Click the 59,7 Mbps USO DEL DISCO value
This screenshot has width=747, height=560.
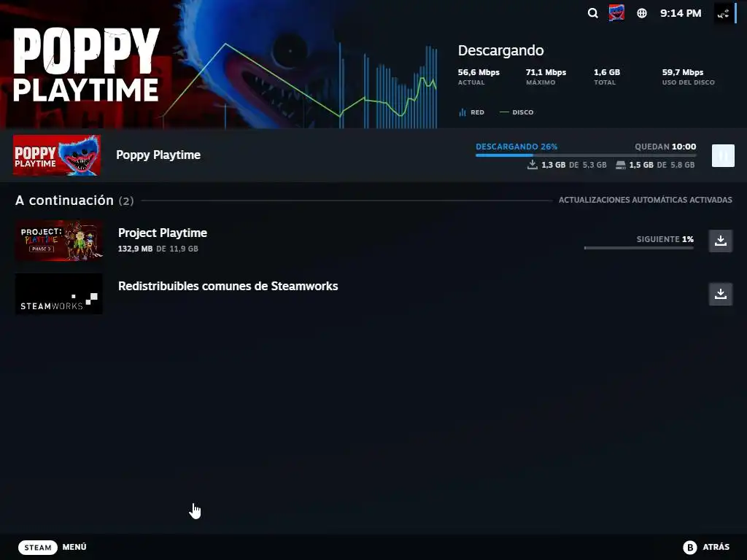coord(682,72)
